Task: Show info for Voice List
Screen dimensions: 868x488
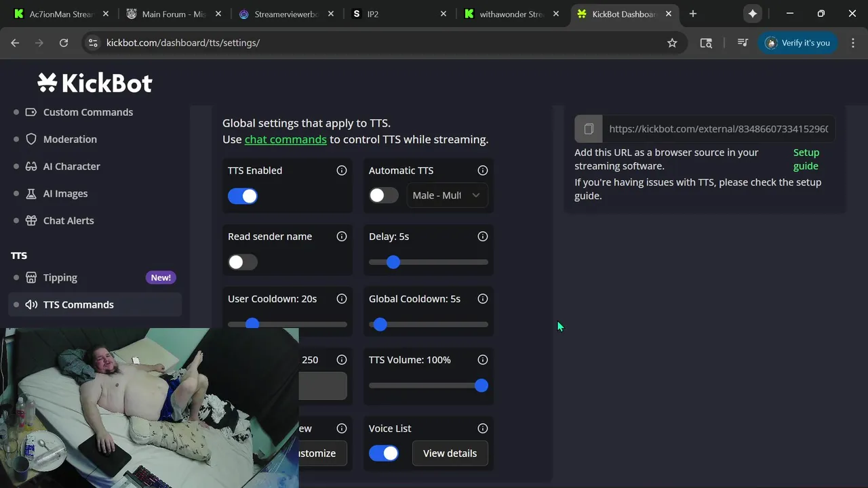Action: pos(483,428)
